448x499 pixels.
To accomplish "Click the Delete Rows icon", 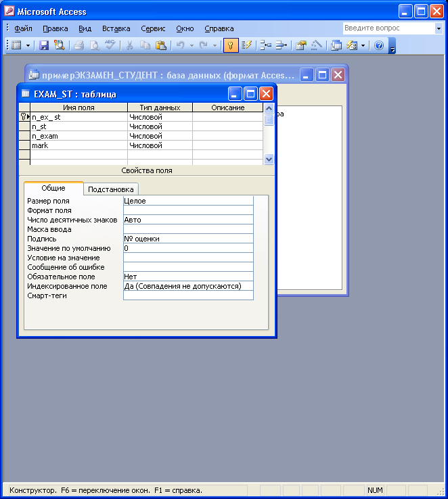I will (281, 45).
